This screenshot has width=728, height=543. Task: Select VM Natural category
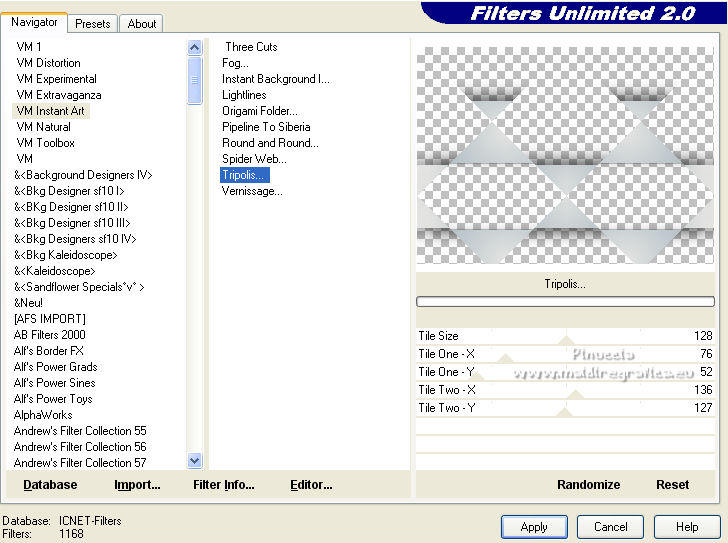click(44, 127)
